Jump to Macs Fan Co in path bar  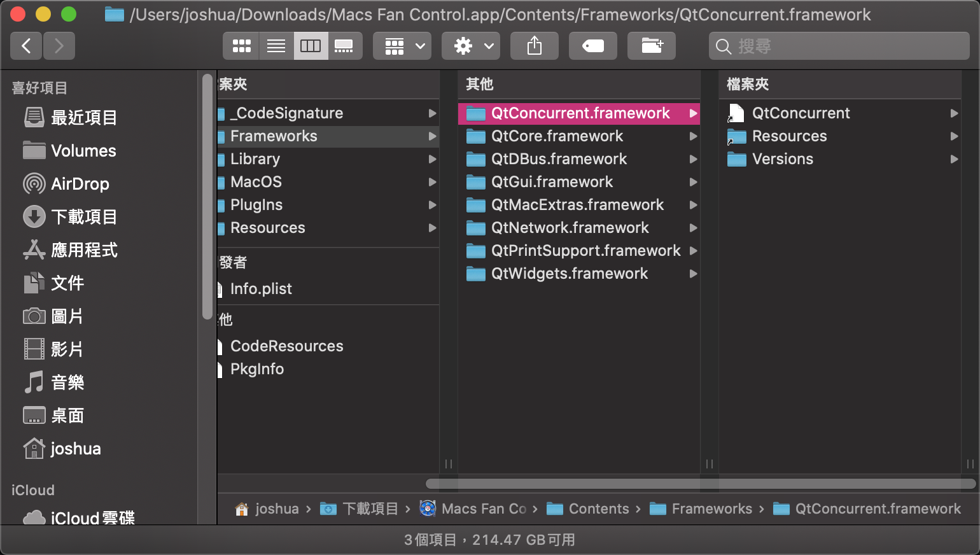tap(473, 509)
